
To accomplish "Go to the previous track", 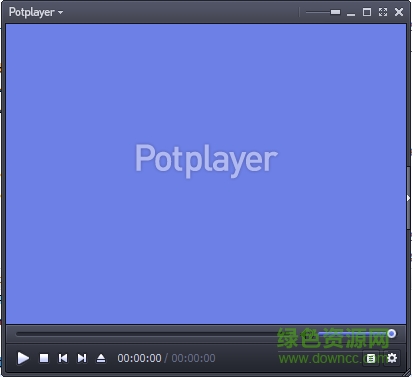I will 63,358.
